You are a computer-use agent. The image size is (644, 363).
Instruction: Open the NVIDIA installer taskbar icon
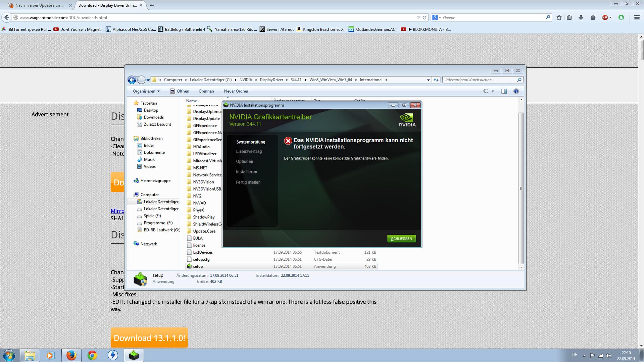[x=134, y=356]
